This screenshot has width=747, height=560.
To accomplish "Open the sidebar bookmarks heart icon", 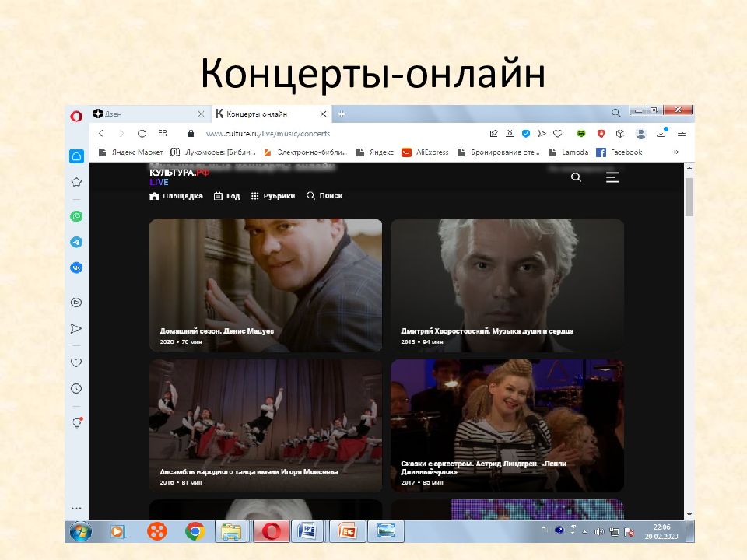I will [76, 362].
